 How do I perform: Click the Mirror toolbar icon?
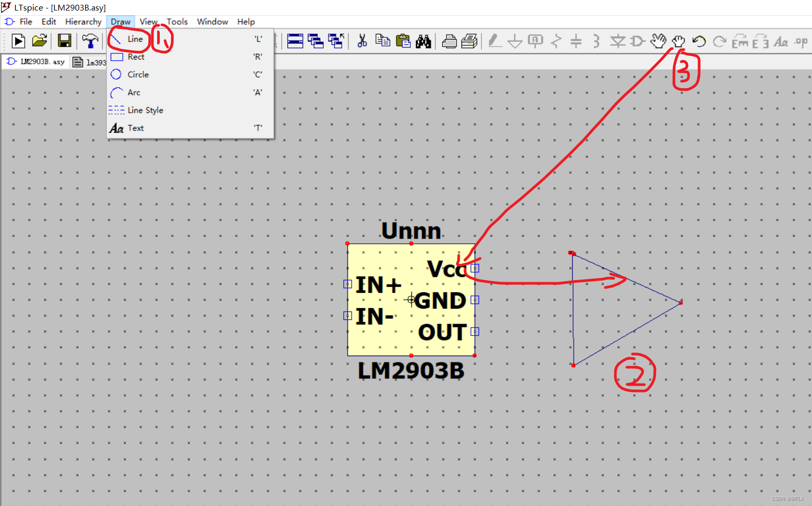click(x=760, y=41)
